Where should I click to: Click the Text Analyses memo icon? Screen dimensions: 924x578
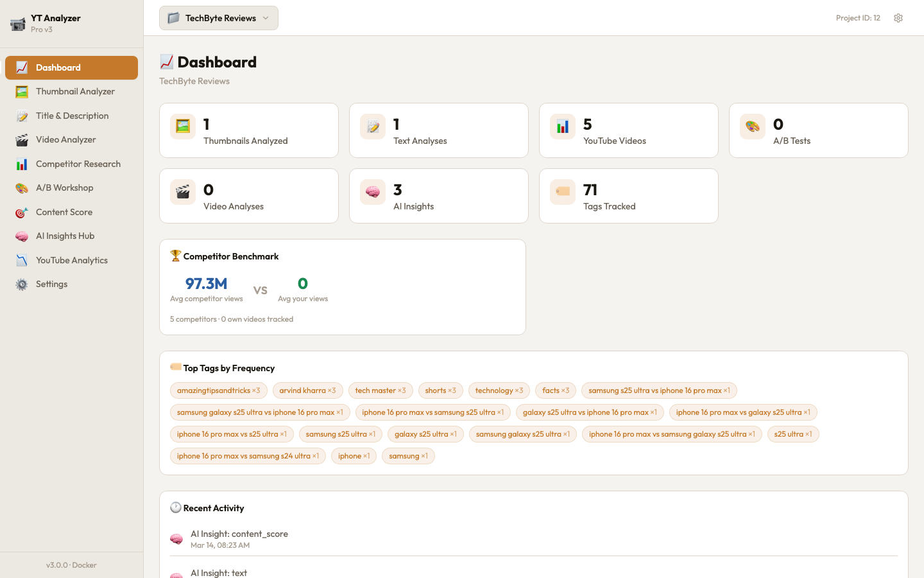coord(373,127)
